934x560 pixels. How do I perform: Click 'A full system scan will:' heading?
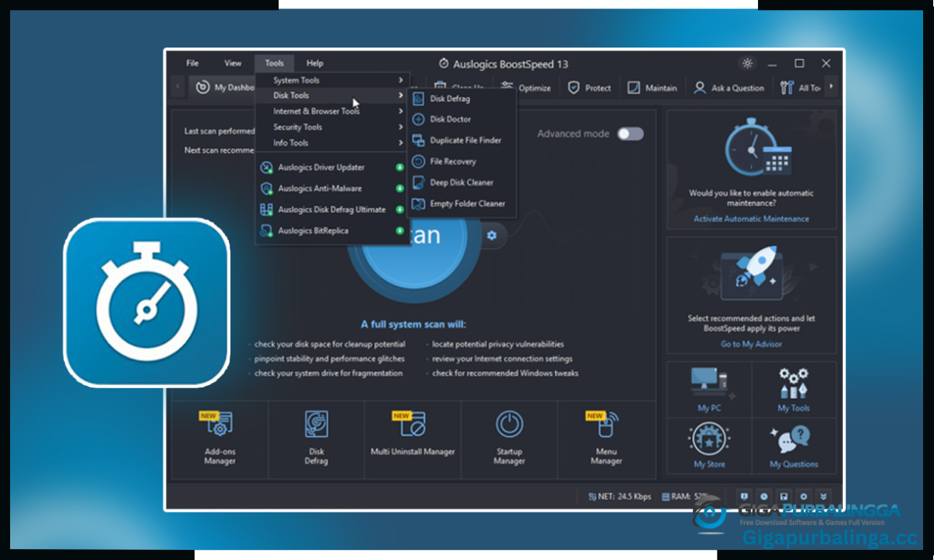(x=413, y=324)
